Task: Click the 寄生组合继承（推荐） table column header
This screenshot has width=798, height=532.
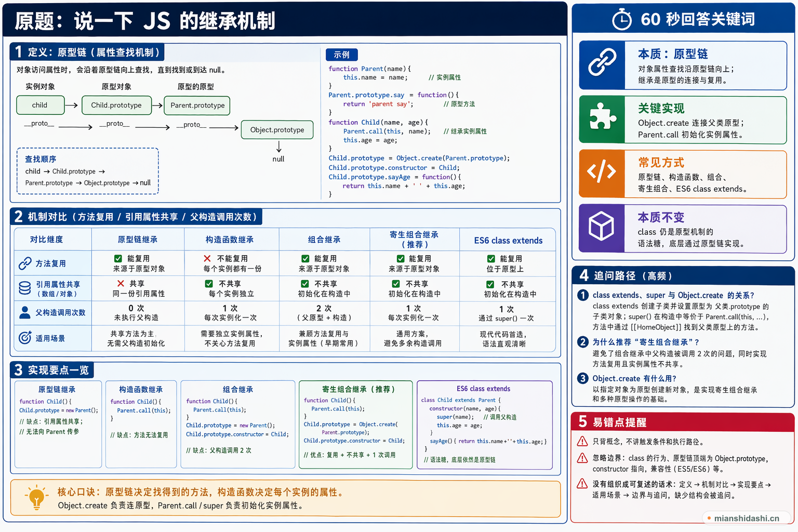Action: tap(414, 239)
